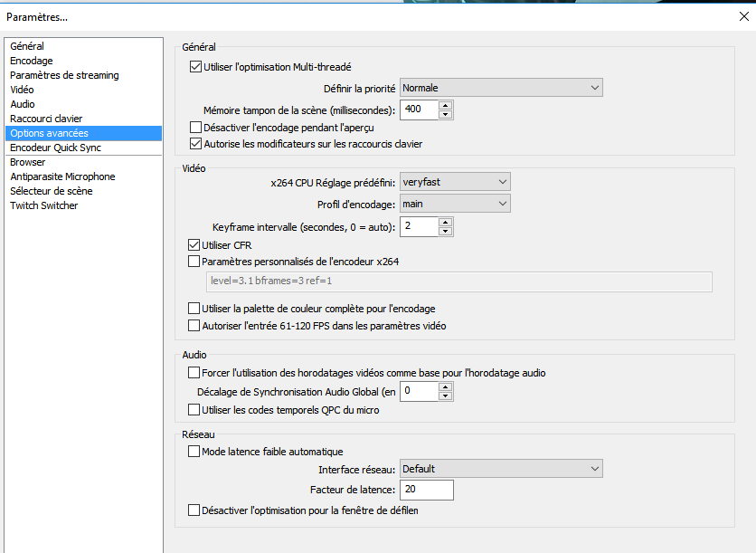Close the Paramètres window
Viewport: 756px width, 553px height.
click(x=744, y=16)
